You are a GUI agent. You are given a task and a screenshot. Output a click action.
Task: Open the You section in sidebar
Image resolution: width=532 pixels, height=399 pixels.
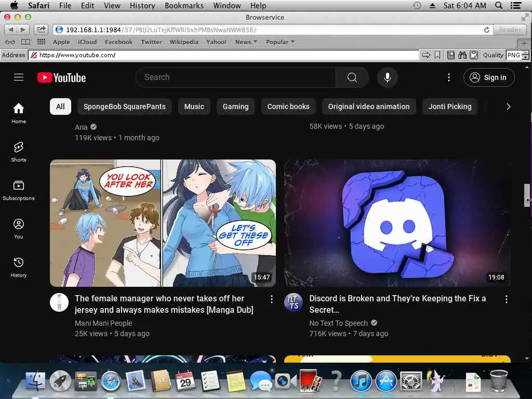click(19, 229)
